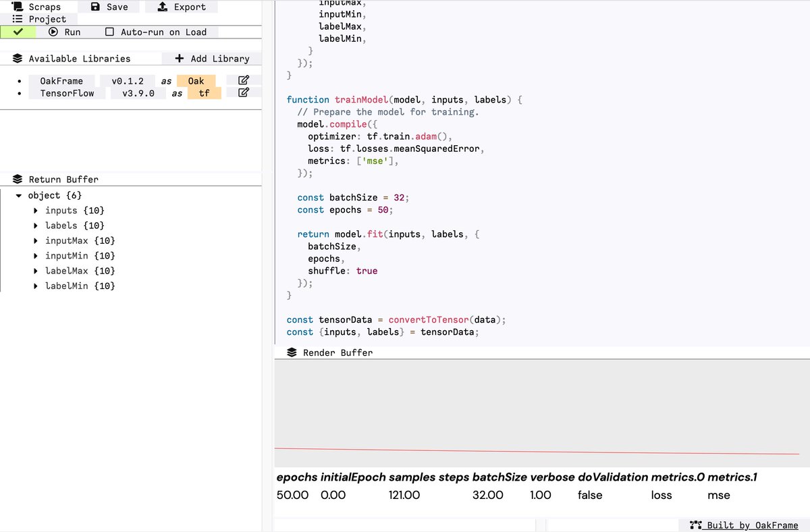810x532 pixels.
Task: Click 'shuffle: true' code line
Action: (343, 271)
